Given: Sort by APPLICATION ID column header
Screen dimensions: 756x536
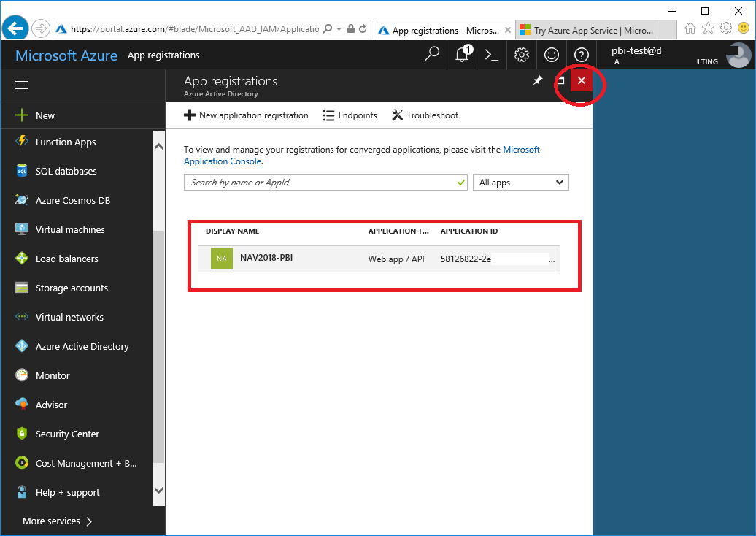Looking at the screenshot, I should (469, 231).
